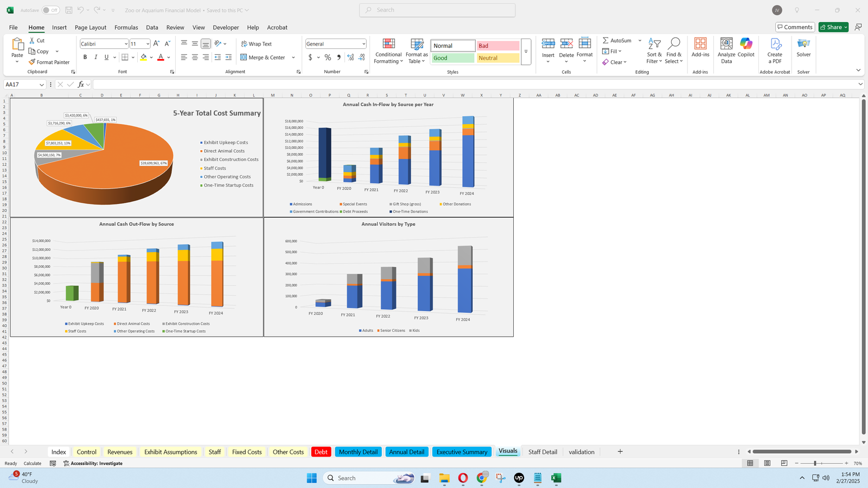Toggle the AutoSave switch
The height and width of the screenshot is (488, 868).
[50, 10]
